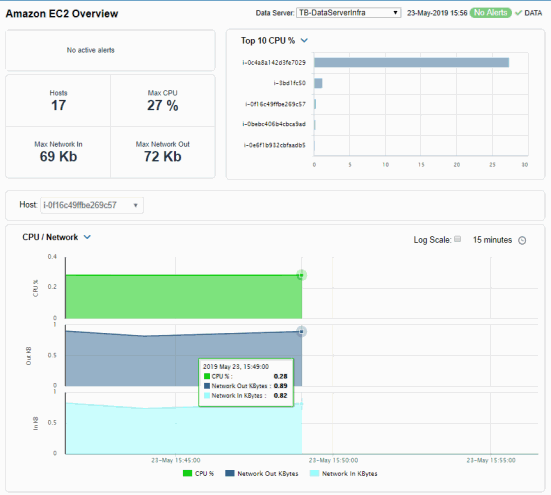This screenshot has height=495, width=551.
Task: Toggle the Log Scale checkbox
Action: [458, 239]
